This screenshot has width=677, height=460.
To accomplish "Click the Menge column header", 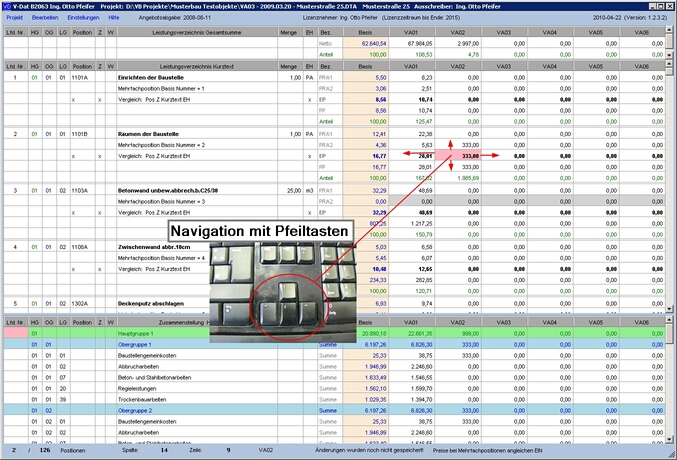I will click(289, 32).
